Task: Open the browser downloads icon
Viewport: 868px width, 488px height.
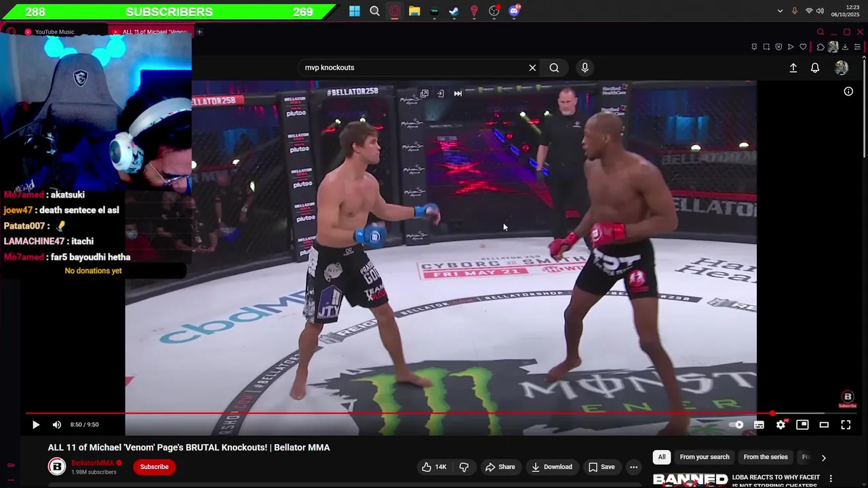Action: 845,47
